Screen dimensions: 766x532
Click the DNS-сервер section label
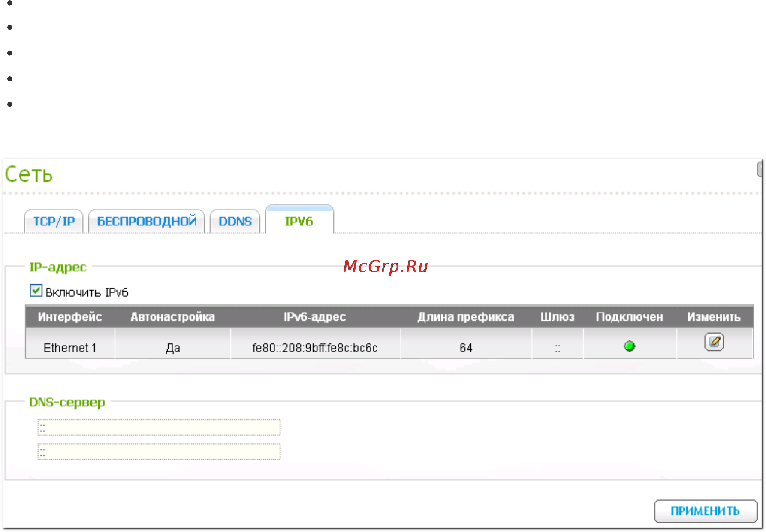pos(67,402)
